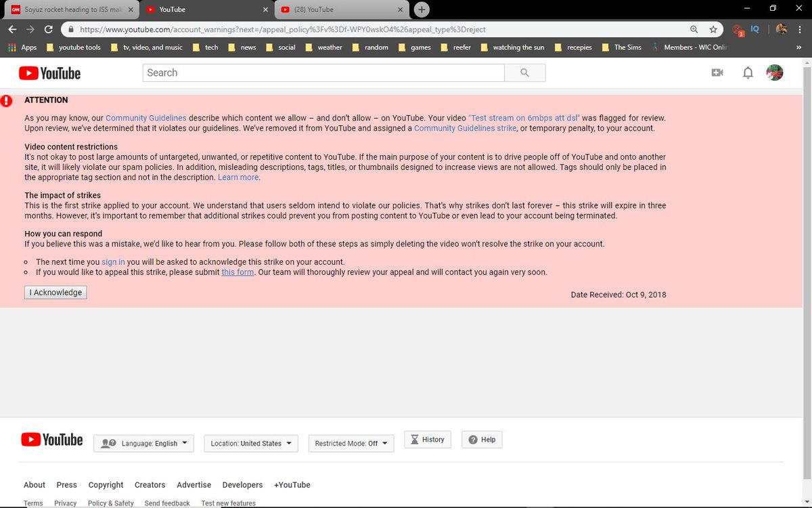Open the About footer link
Screen dimensions: 812x508
(x=35, y=485)
